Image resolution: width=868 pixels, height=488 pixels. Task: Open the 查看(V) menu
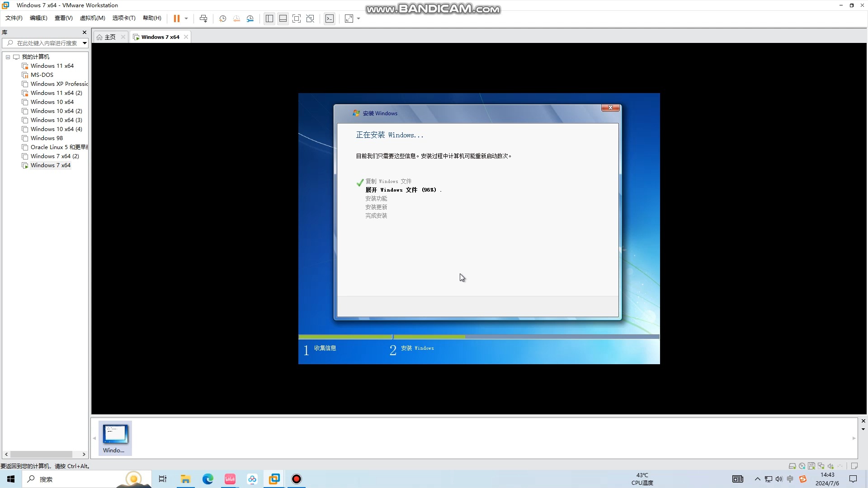click(63, 18)
